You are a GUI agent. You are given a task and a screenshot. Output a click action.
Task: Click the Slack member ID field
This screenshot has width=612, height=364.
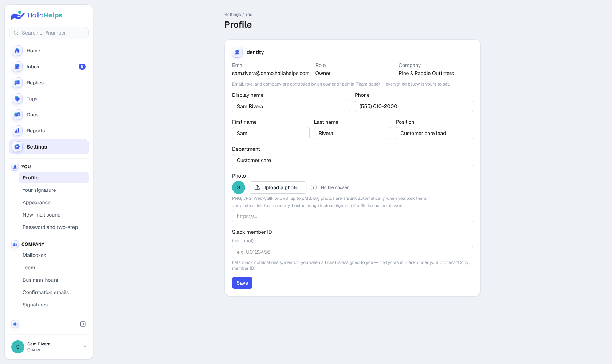(353, 252)
